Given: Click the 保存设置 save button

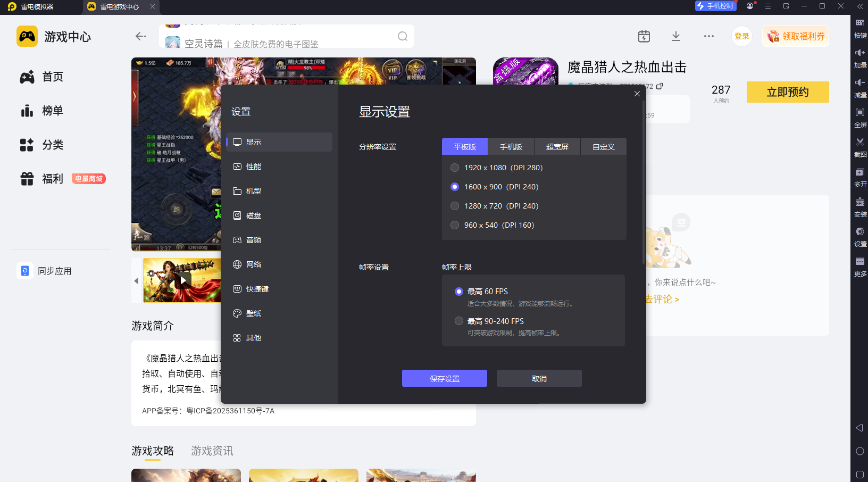Looking at the screenshot, I should 445,378.
